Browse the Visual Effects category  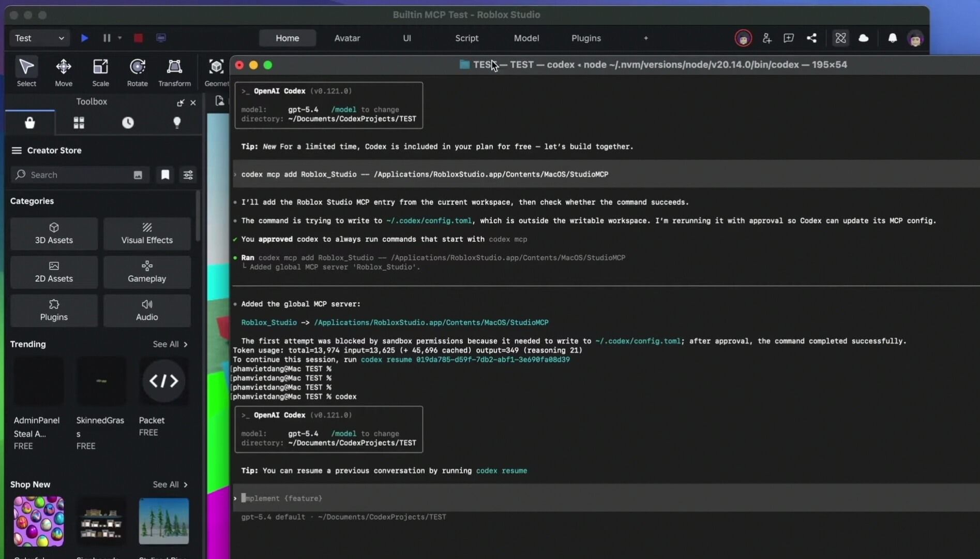[147, 233]
